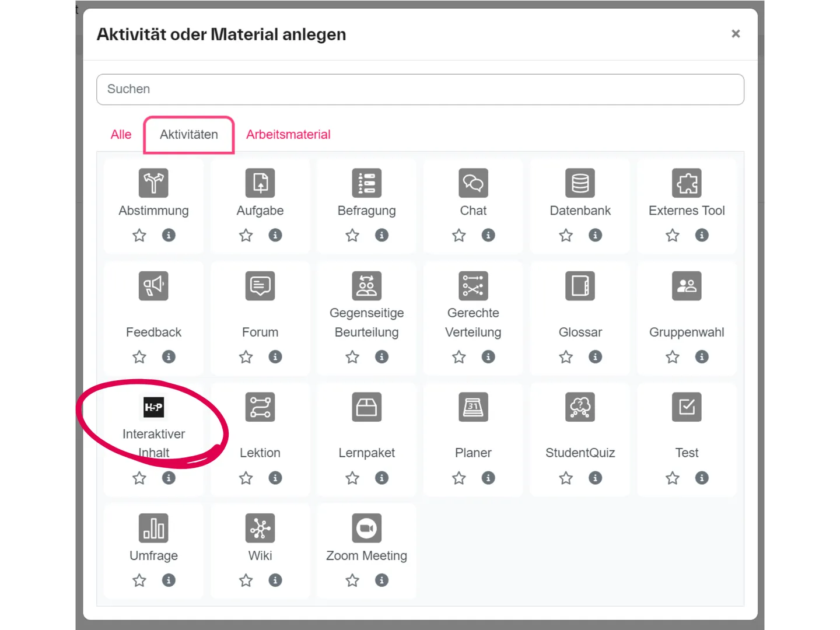Choose the Lektion activity icon
The height and width of the screenshot is (630, 840).
point(260,407)
